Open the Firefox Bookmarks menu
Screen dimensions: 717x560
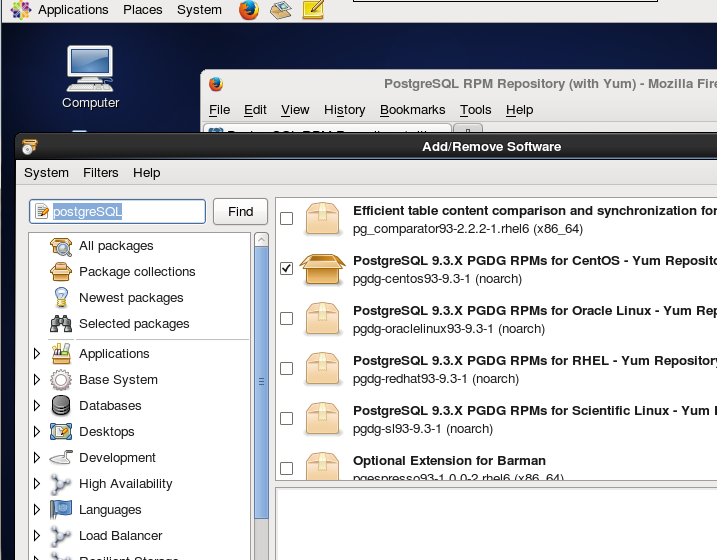pyautogui.click(x=412, y=110)
